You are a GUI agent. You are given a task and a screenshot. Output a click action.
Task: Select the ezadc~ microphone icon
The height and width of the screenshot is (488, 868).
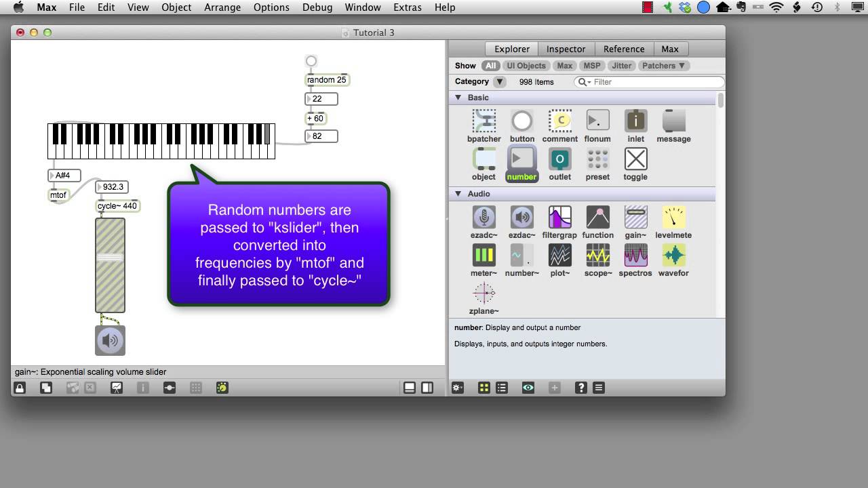(x=484, y=218)
